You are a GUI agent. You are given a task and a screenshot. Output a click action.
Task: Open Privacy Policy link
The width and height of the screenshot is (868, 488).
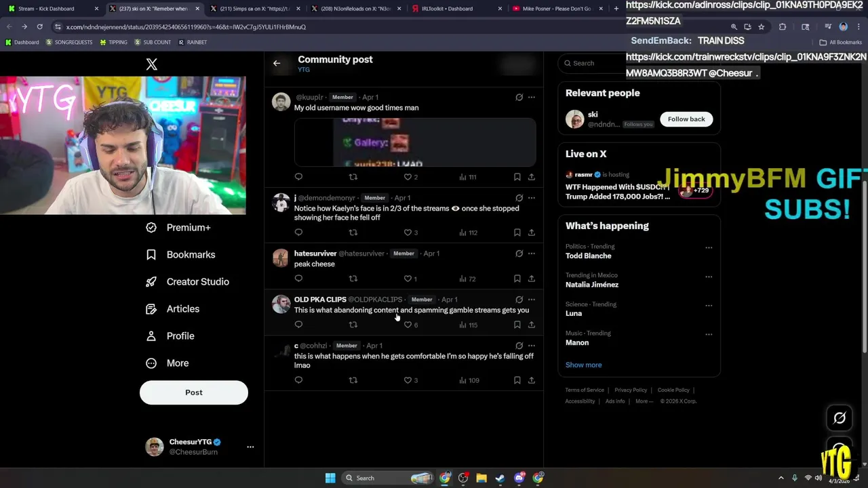point(631,390)
